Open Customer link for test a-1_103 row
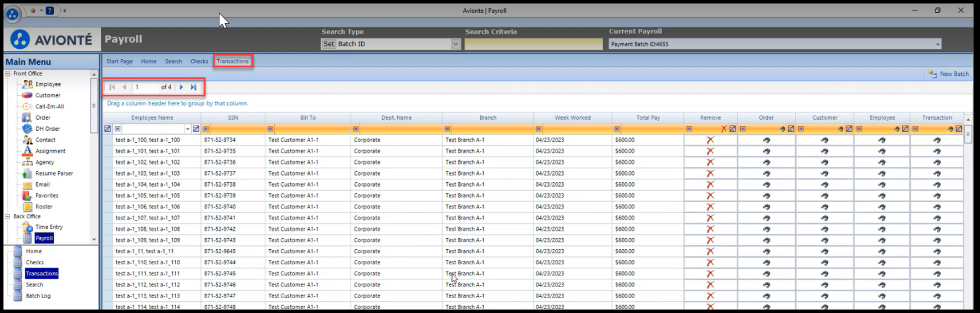This screenshot has height=313, width=980. [824, 173]
